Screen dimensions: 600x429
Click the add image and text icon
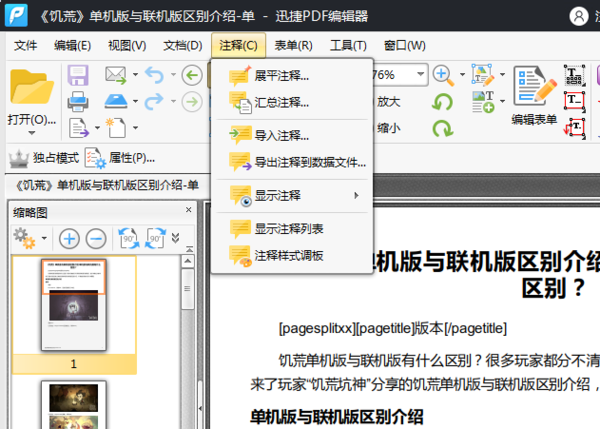coord(483,101)
